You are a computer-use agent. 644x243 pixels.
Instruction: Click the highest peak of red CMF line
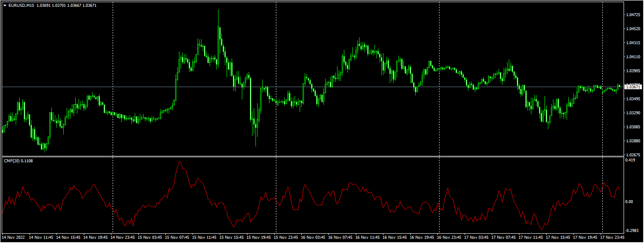tap(180, 161)
